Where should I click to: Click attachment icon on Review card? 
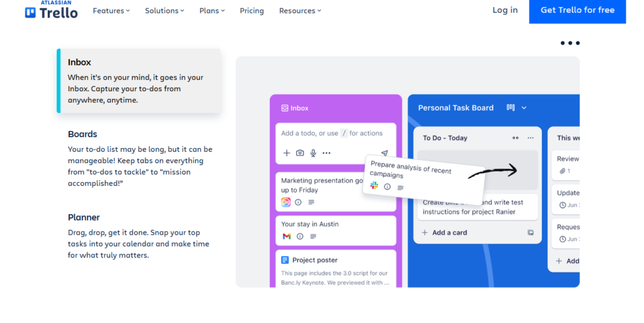[562, 171]
